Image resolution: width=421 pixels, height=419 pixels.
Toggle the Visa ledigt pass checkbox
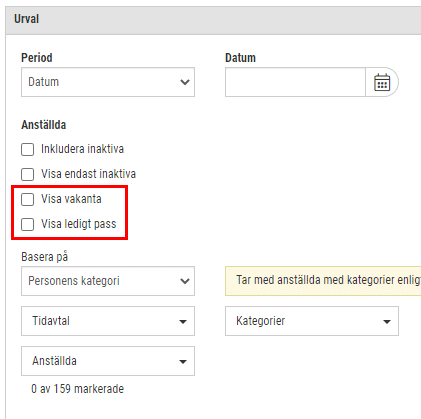point(27,224)
